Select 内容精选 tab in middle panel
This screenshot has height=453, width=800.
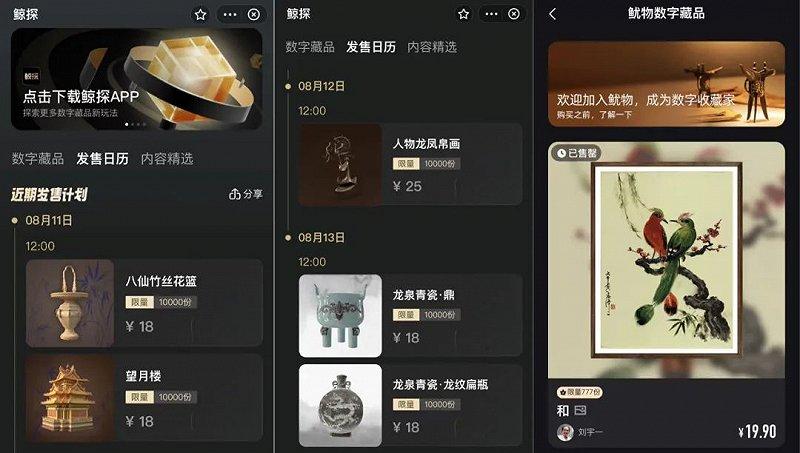pyautogui.click(x=432, y=47)
